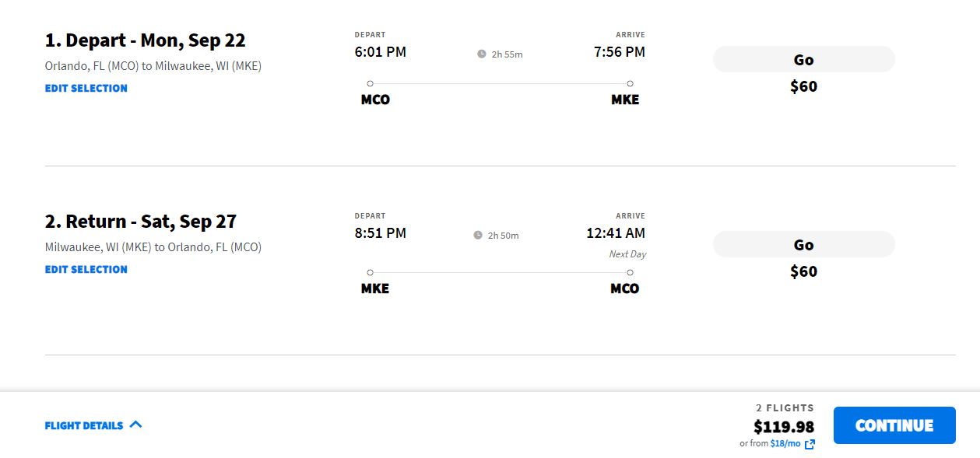980x458 pixels.
Task: Click the MCO arrival dot on the return route
Action: [630, 272]
